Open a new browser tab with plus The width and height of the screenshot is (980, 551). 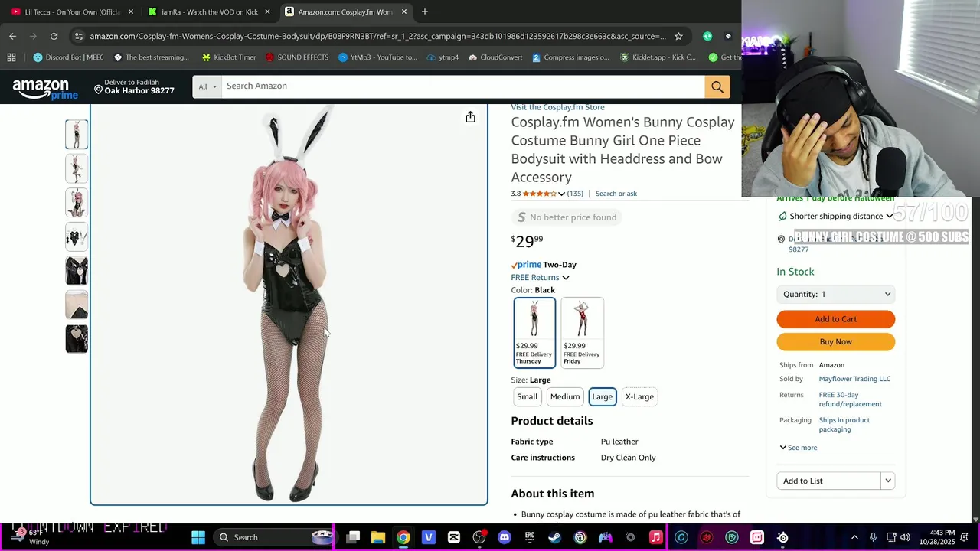(x=425, y=11)
